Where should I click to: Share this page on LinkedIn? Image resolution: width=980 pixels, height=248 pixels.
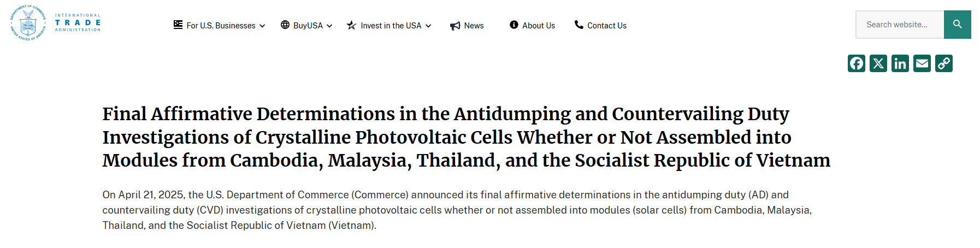click(x=900, y=63)
